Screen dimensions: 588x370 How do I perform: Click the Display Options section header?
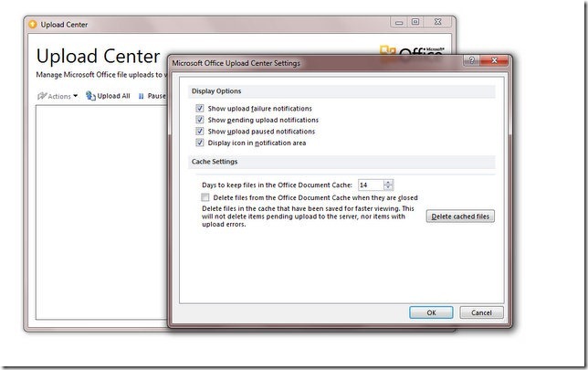point(341,91)
